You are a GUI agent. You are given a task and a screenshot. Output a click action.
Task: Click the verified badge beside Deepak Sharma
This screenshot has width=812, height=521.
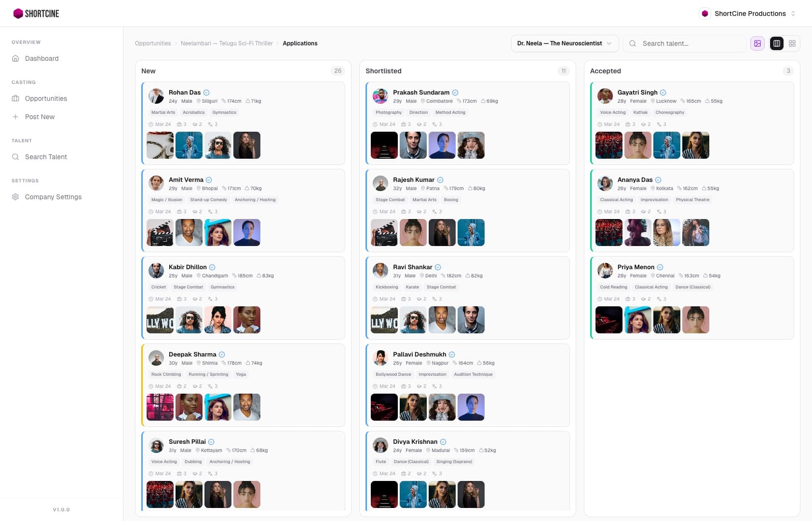pyautogui.click(x=222, y=355)
